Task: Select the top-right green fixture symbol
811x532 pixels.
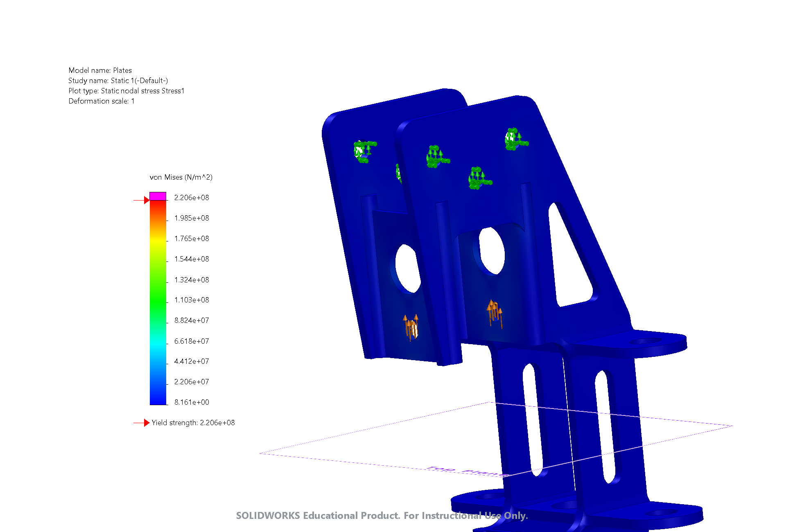Action: (x=514, y=140)
